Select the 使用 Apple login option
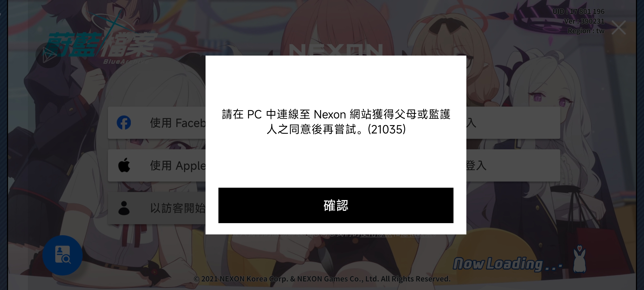This screenshot has width=644, height=290. [157, 165]
